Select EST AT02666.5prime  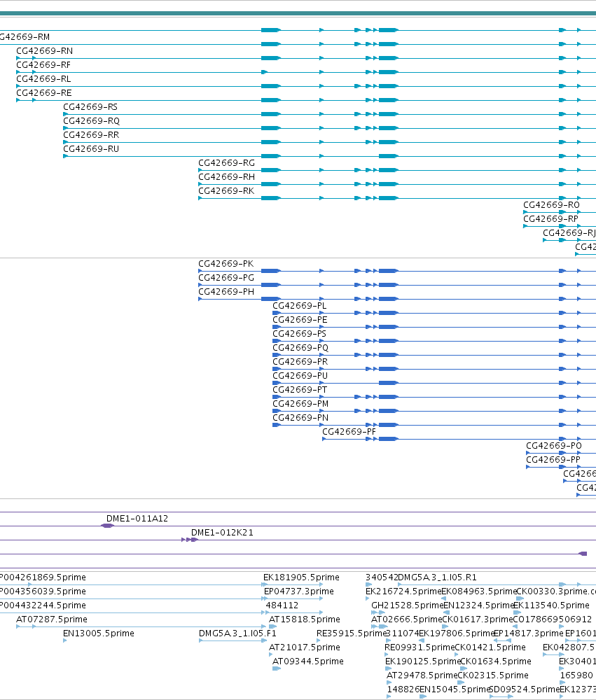[406, 619]
